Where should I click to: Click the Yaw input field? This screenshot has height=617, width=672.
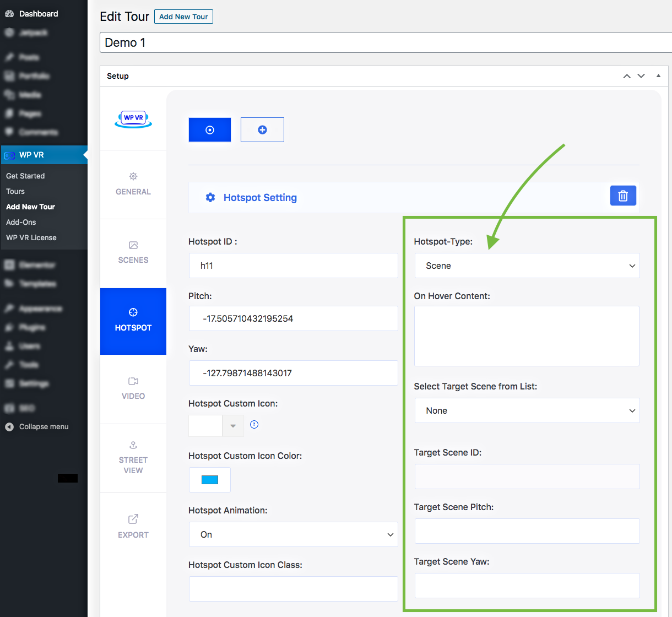pos(294,373)
